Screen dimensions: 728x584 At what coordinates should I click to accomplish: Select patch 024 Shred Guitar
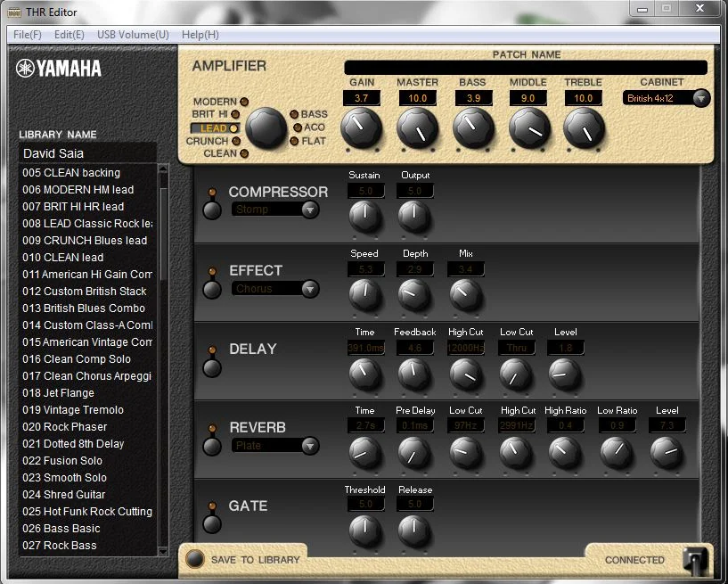(x=87, y=494)
